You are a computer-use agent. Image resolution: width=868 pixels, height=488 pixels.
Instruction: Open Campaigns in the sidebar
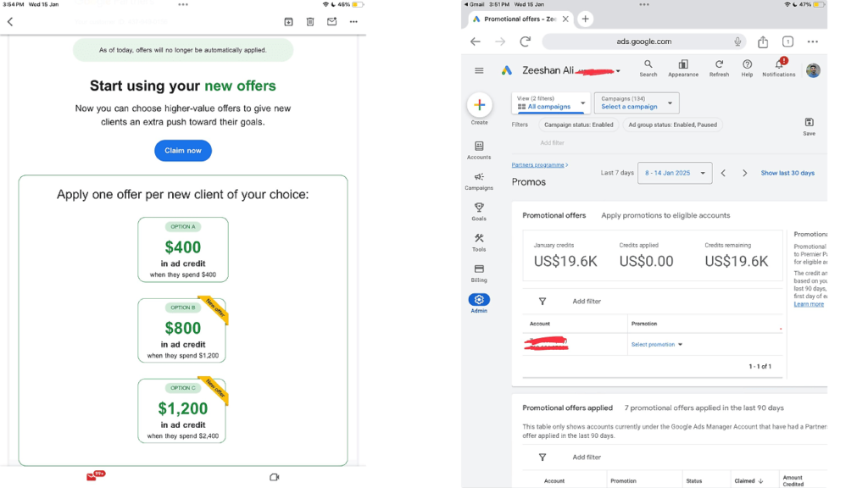(x=479, y=181)
